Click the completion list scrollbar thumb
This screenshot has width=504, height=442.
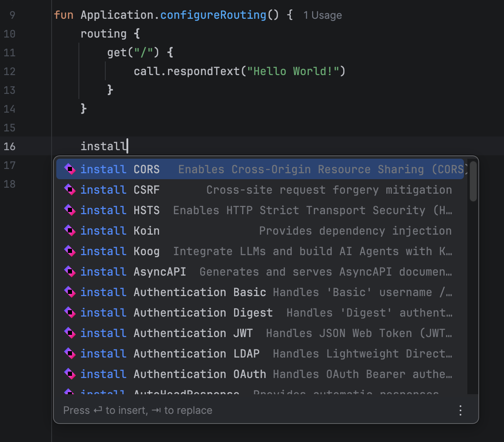(473, 181)
